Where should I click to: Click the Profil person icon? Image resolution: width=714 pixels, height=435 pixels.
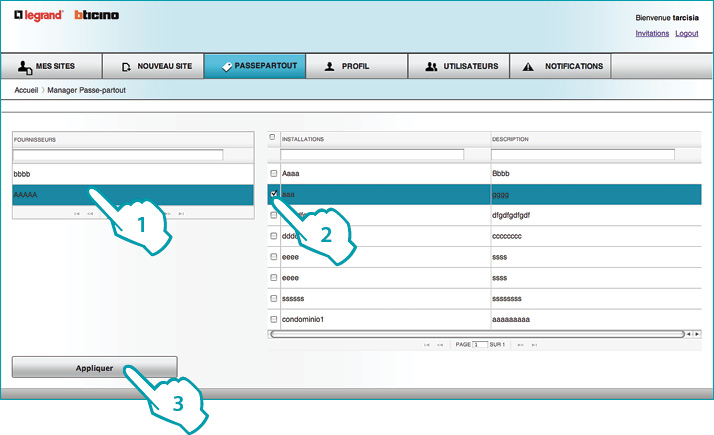point(329,67)
